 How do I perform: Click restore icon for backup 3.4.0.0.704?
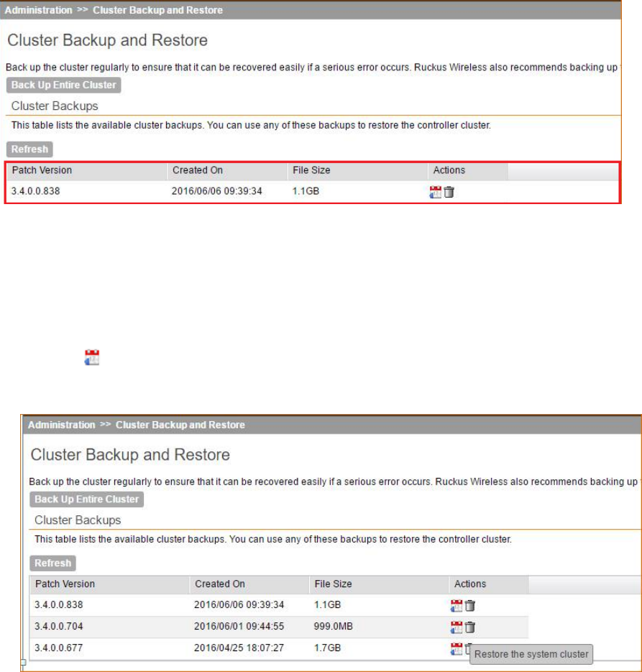point(457,627)
